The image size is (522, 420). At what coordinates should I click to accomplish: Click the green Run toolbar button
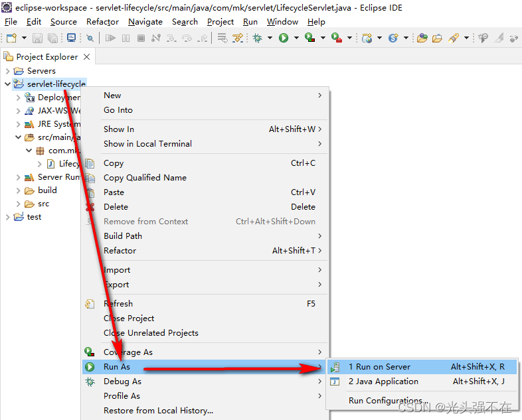tap(284, 38)
